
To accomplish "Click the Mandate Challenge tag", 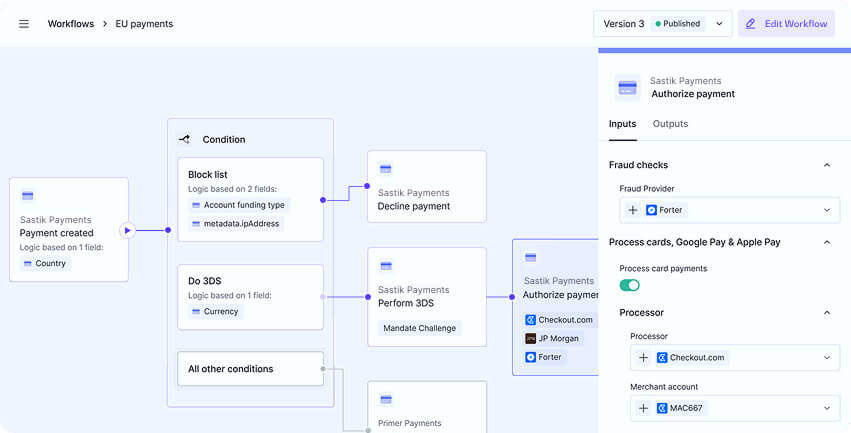I will click(x=420, y=328).
